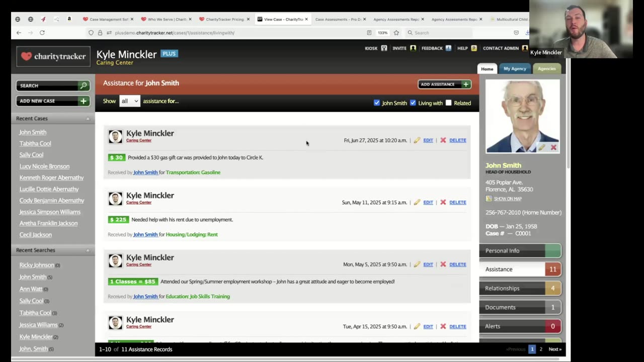Click Kyle Minckler avatar on Jun 27 record
644x362 pixels.
point(115,136)
